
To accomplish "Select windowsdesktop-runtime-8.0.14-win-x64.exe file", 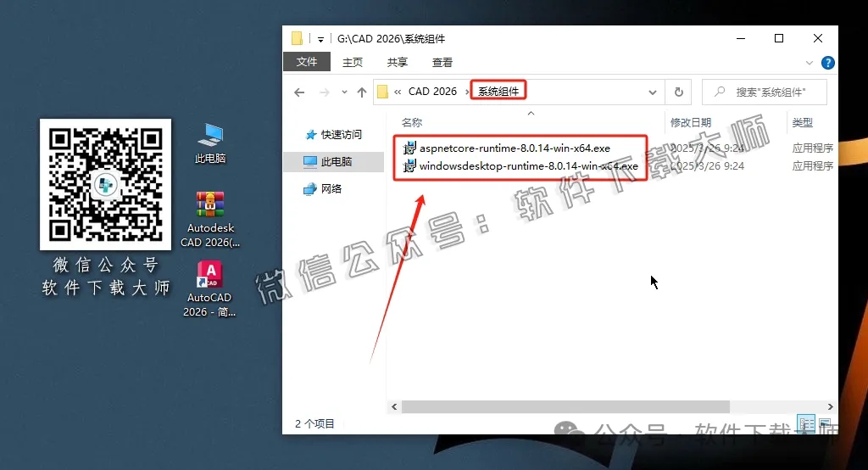I will (529, 165).
